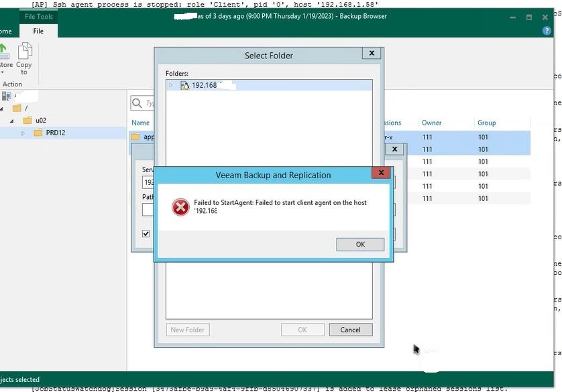Sort by the Group column header

point(486,123)
